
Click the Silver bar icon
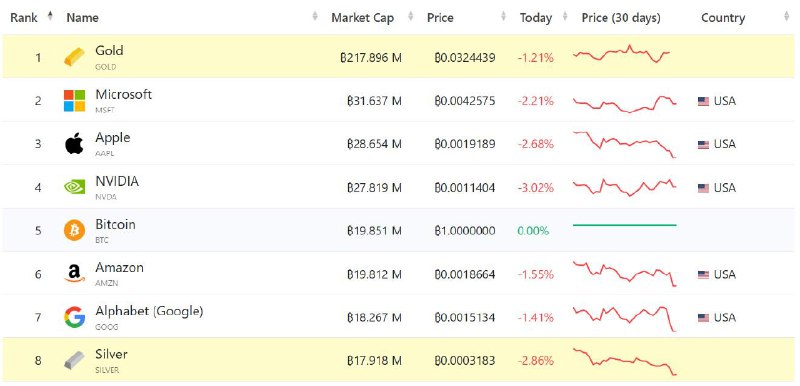[74, 361]
